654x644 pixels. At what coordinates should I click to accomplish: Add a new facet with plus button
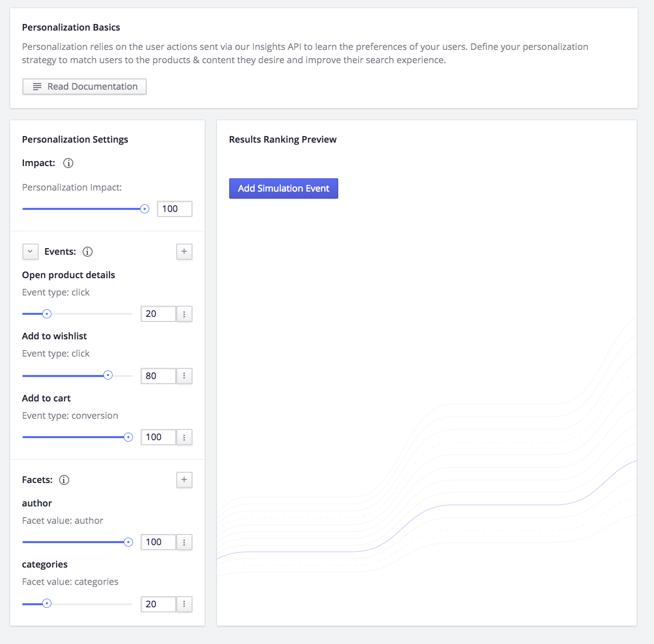coord(184,480)
